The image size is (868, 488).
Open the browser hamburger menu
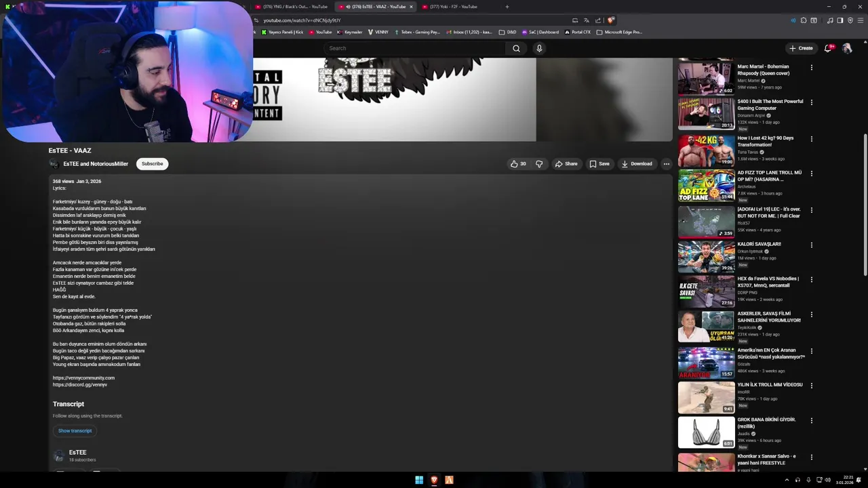coord(861,20)
